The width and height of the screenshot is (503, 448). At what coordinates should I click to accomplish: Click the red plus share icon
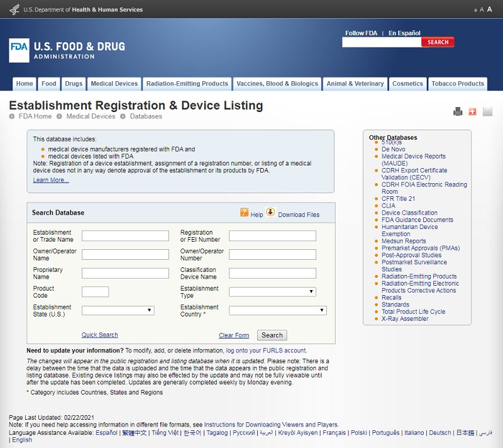[x=473, y=112]
